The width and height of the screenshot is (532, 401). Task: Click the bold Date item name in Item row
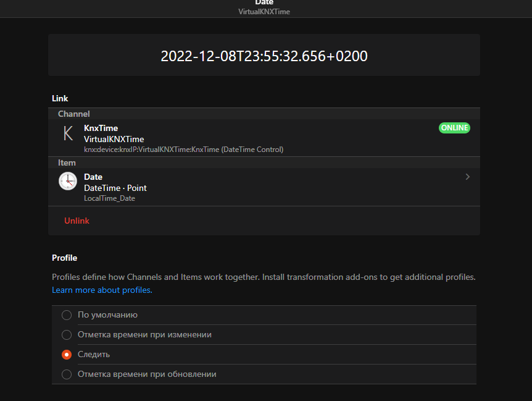[93, 177]
